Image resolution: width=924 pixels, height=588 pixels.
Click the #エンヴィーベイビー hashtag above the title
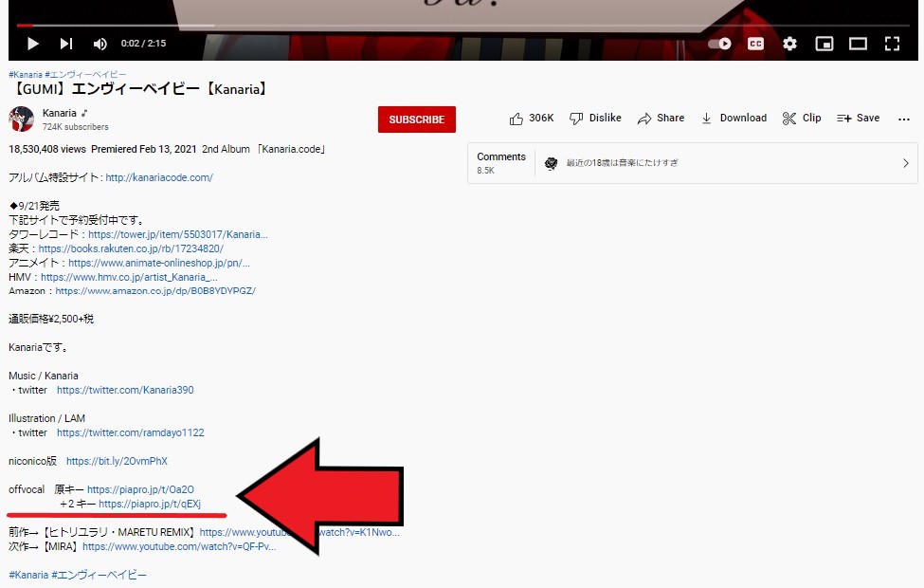click(x=85, y=75)
